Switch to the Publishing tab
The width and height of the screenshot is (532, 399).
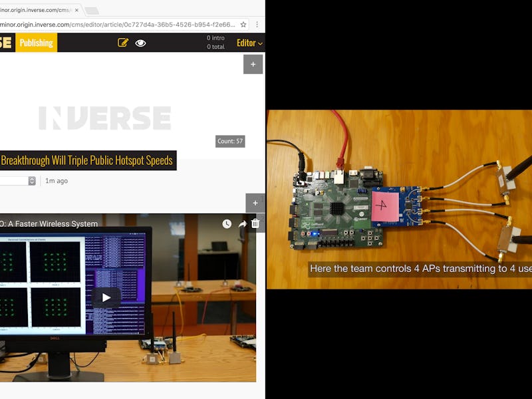click(36, 43)
